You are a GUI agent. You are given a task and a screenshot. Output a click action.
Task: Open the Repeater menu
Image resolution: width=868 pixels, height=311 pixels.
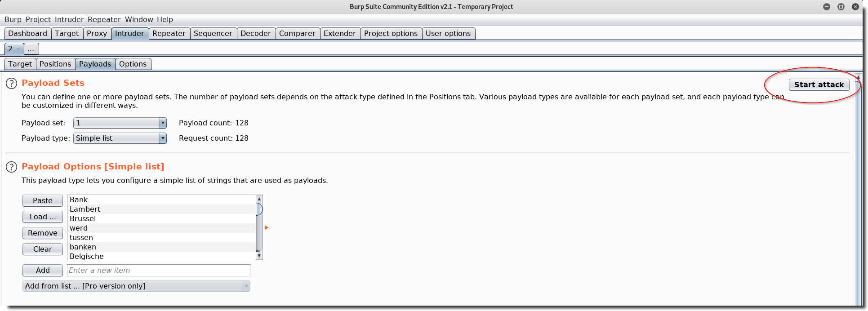(x=104, y=20)
